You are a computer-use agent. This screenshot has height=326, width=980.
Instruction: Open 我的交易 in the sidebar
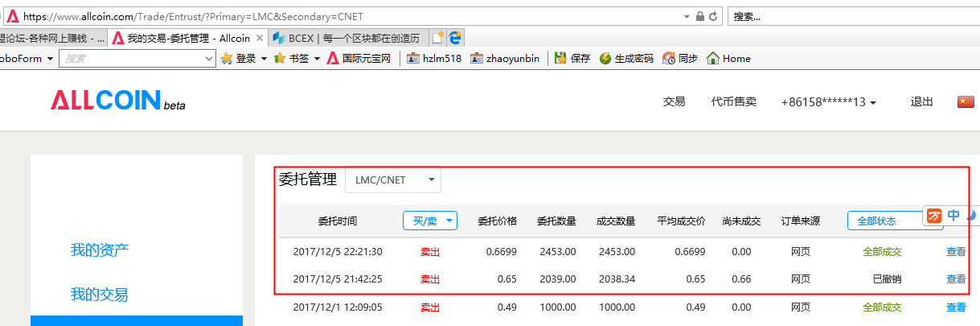pos(99,295)
